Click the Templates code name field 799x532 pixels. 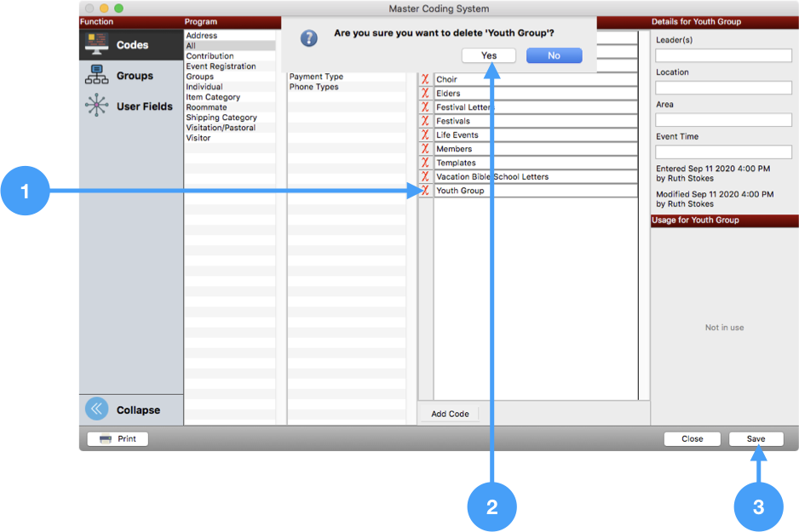[536, 163]
